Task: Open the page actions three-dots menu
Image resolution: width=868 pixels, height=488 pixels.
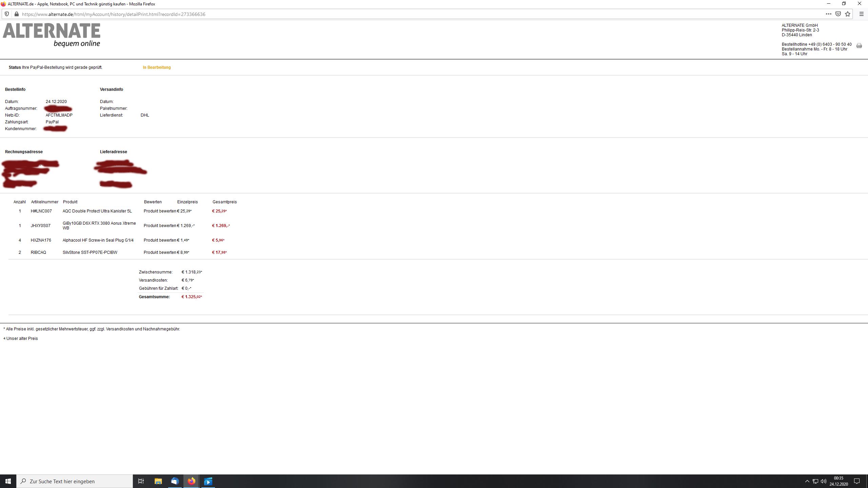Action: point(828,14)
